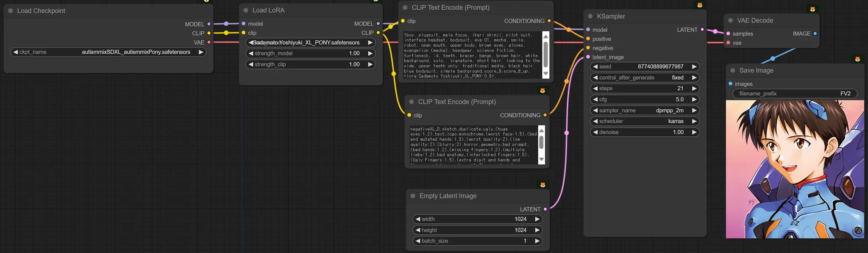Click the CONDITIONING output of the negativeXL_D prompt node

point(545,115)
